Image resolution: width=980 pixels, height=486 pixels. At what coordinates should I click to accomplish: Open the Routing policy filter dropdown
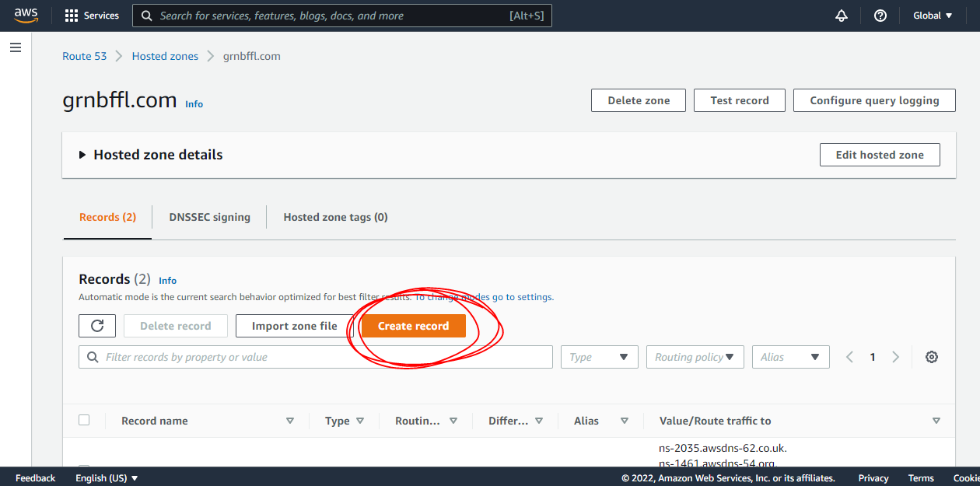point(695,357)
